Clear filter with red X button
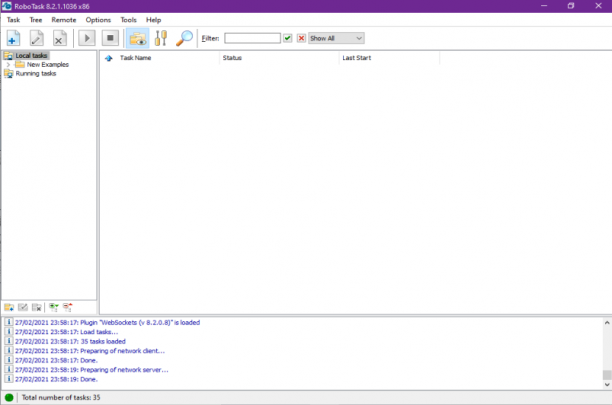Image resolution: width=612 pixels, height=405 pixels. 301,38
